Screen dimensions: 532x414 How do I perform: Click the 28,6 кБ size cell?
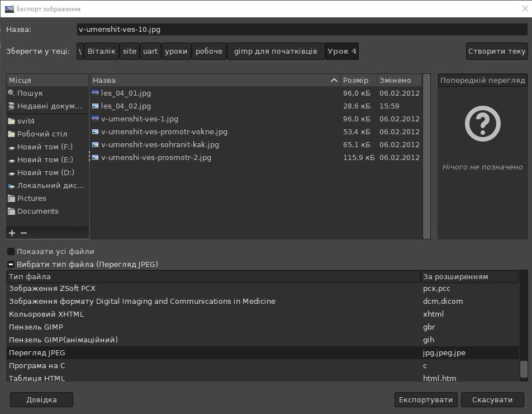tap(357, 106)
